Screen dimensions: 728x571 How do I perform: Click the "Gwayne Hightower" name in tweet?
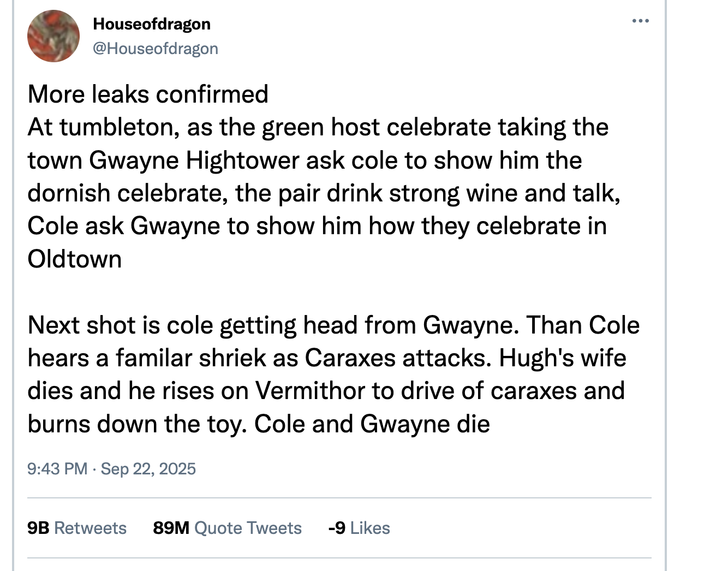(x=194, y=160)
